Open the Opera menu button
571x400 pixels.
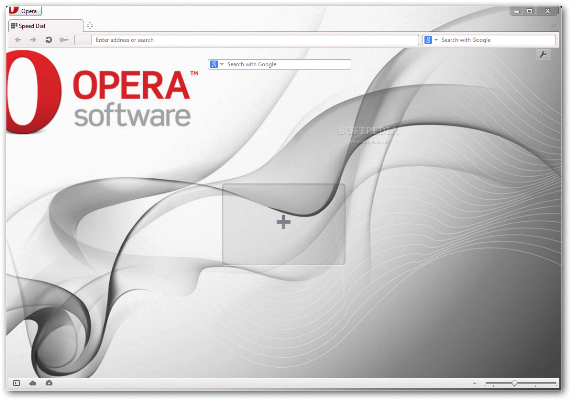coord(25,11)
